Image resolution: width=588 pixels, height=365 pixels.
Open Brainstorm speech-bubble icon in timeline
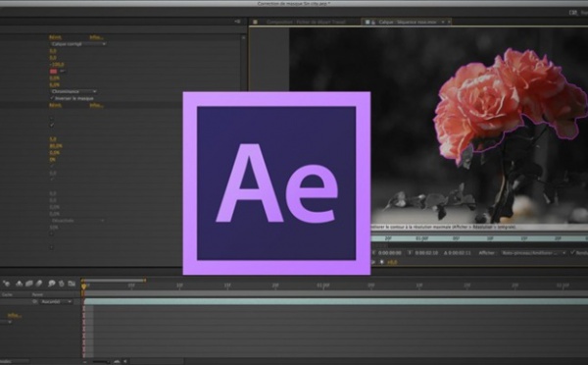click(x=52, y=284)
